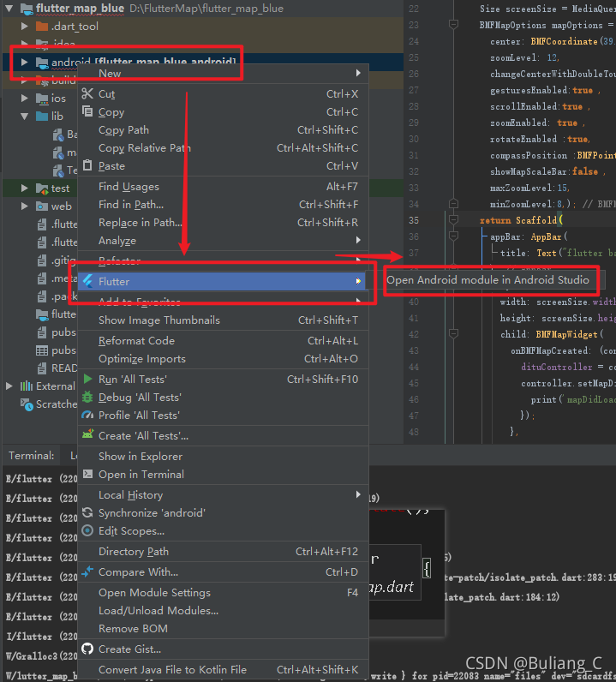Viewport: 616px width, 682px height.
Task: Expand External Libraries node
Action: pos(9,386)
